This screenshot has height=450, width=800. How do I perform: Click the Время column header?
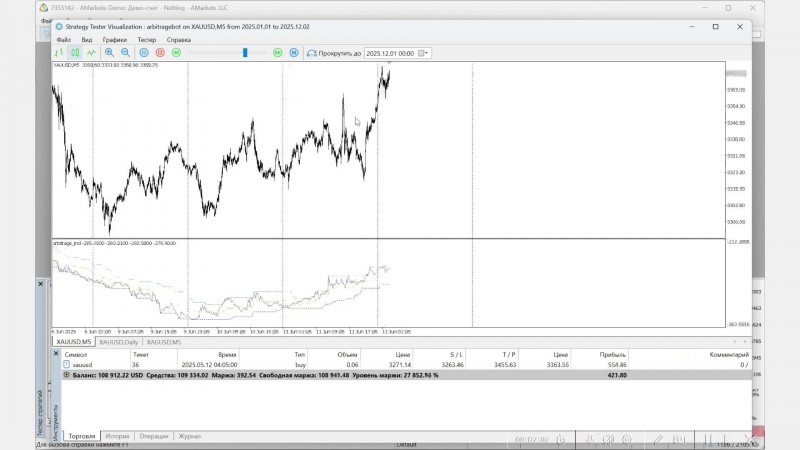tap(227, 355)
